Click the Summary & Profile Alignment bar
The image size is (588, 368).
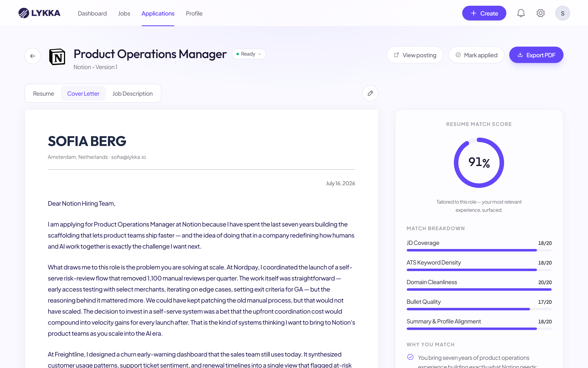479,329
